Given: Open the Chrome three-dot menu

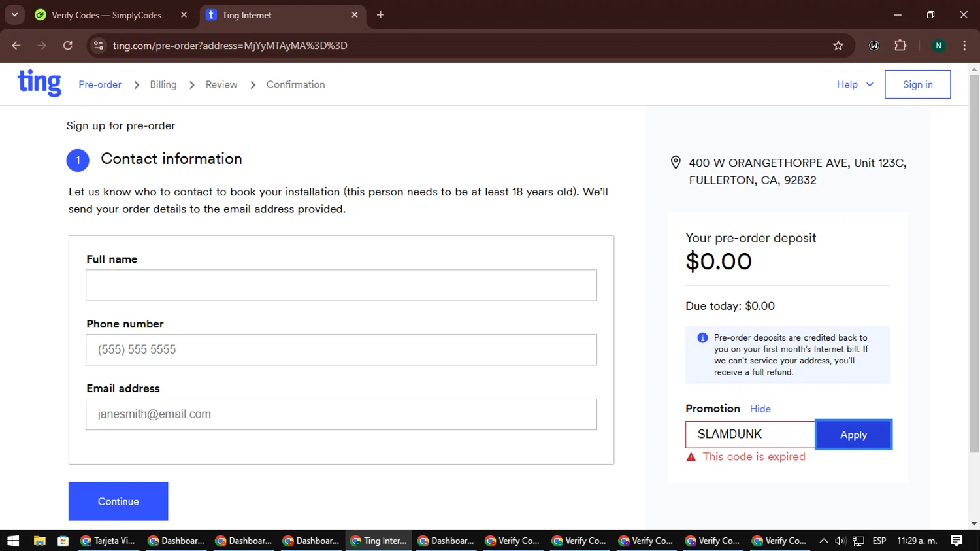Looking at the screenshot, I should point(964,46).
